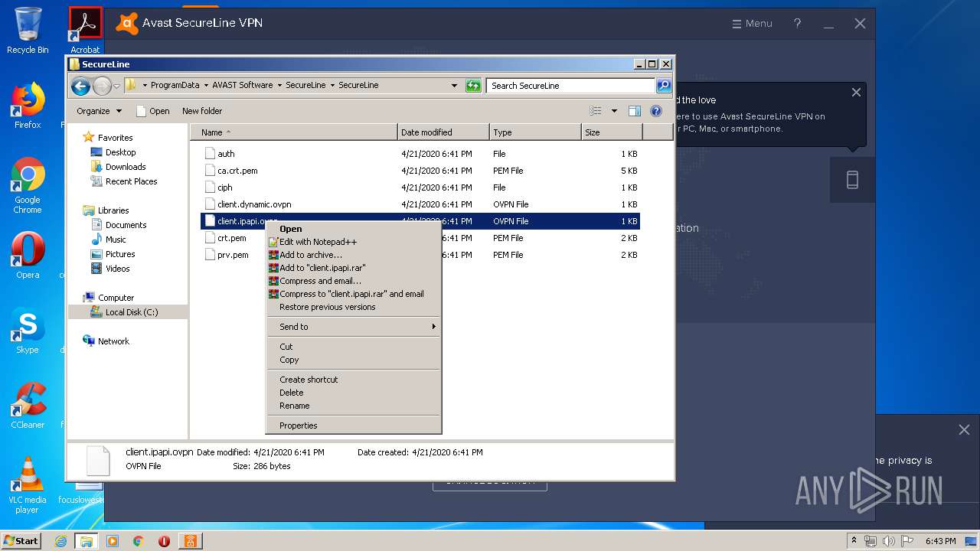Click the volume tray icon
The height and width of the screenshot is (551, 980).
[x=890, y=541]
